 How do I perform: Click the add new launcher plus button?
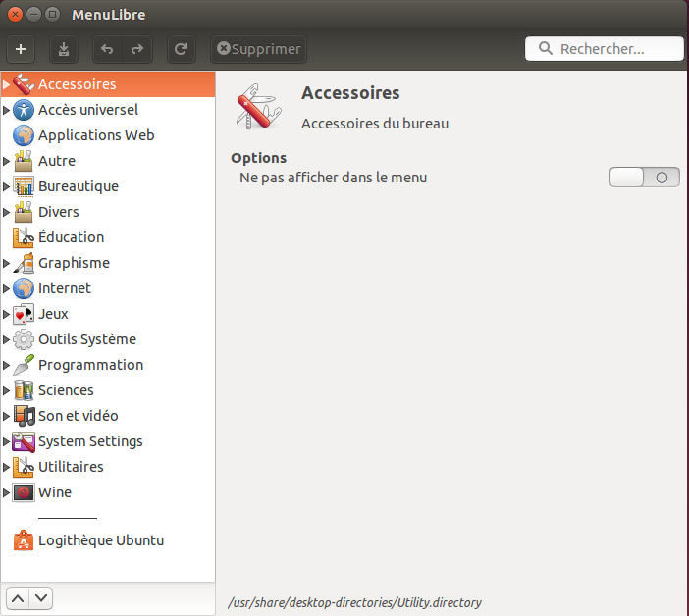21,49
